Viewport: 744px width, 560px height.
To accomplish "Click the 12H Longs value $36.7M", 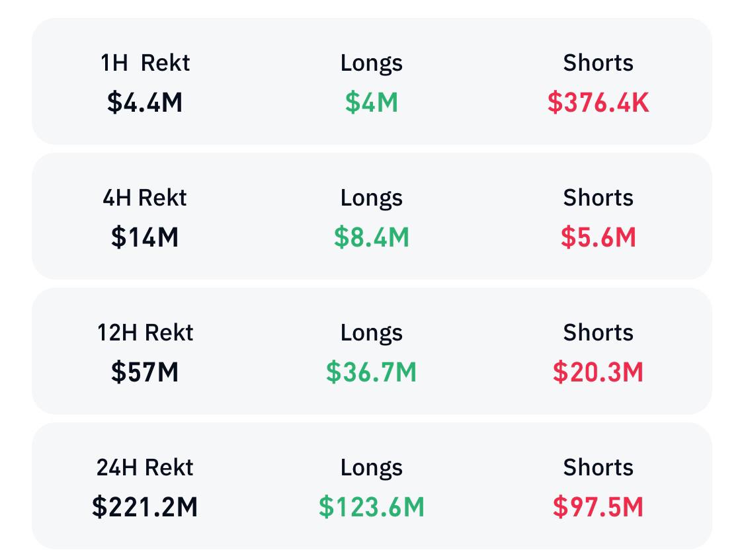I will coord(372,372).
